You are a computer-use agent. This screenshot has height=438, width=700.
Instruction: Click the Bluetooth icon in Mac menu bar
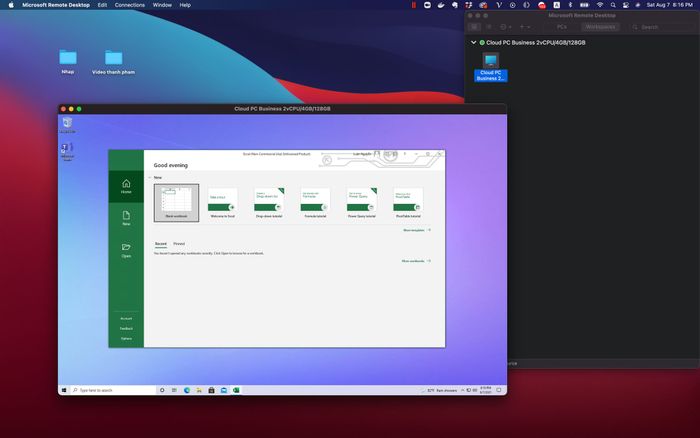coord(570,5)
